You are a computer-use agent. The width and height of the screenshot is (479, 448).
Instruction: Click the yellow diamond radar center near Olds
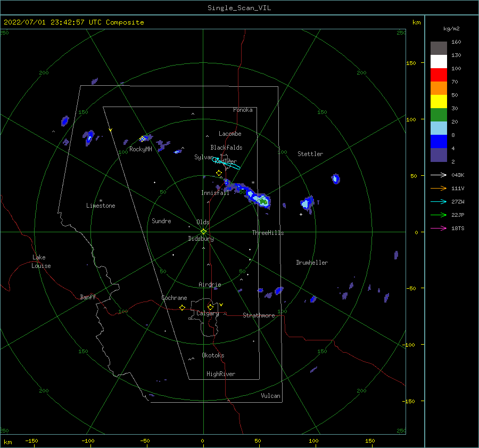coord(203,232)
